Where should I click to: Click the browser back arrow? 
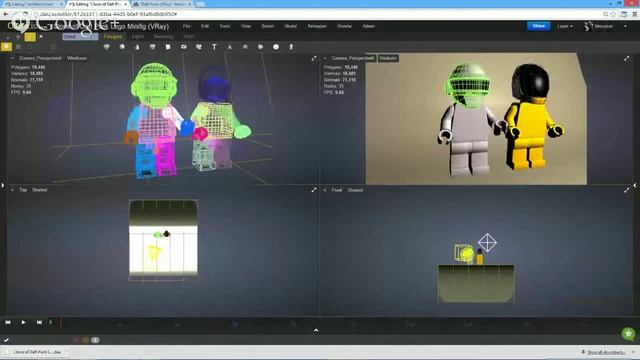tap(6, 14)
